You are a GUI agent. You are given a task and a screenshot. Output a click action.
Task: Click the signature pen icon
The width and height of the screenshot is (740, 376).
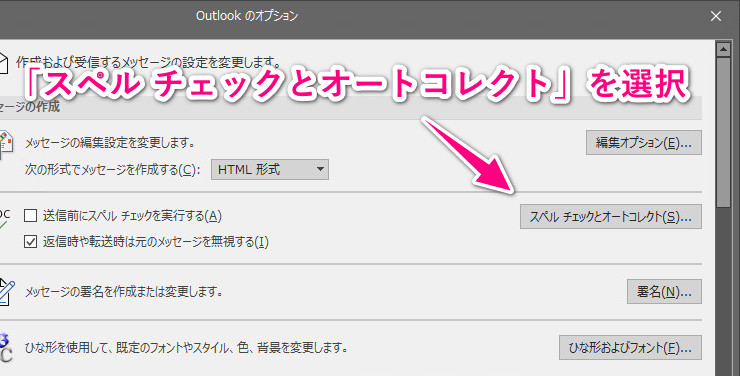pyautogui.click(x=7, y=292)
